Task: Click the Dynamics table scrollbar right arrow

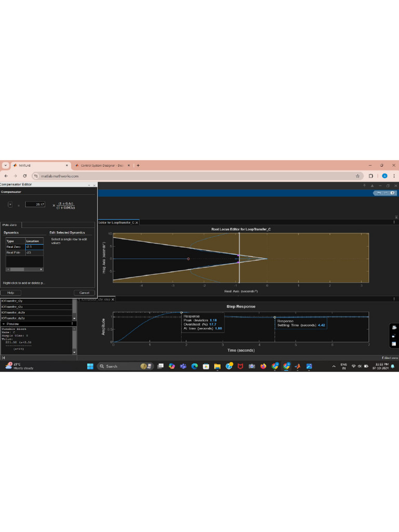Action: 42,270
